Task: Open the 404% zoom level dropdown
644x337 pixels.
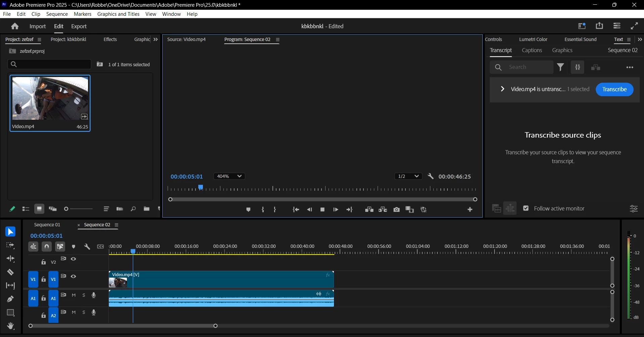Action: coord(229,176)
